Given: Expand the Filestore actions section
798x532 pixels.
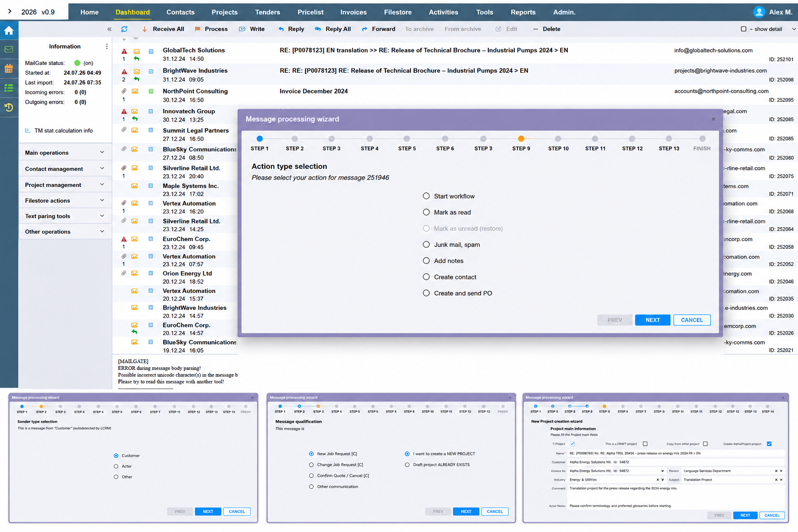Looking at the screenshot, I should pyautogui.click(x=64, y=201).
